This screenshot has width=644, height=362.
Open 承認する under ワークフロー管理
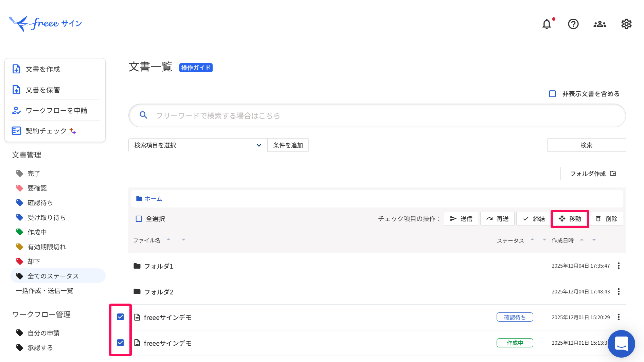click(x=40, y=348)
